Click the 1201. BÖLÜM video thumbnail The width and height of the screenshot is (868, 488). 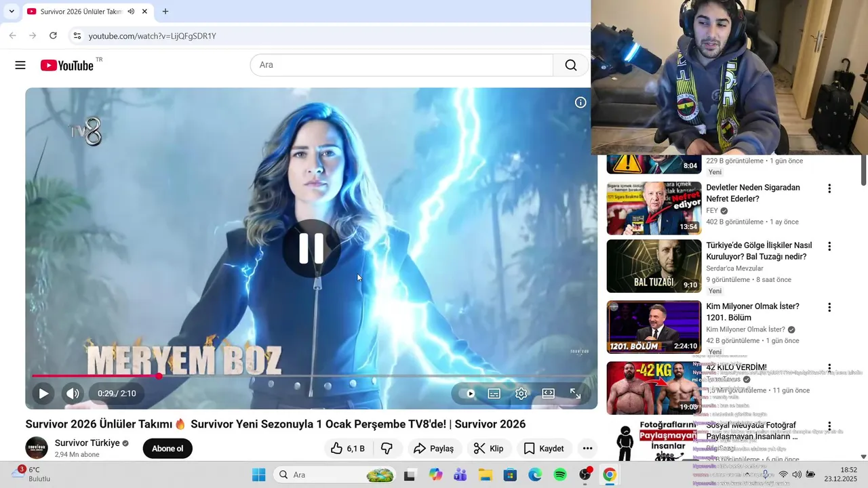[654, 327]
